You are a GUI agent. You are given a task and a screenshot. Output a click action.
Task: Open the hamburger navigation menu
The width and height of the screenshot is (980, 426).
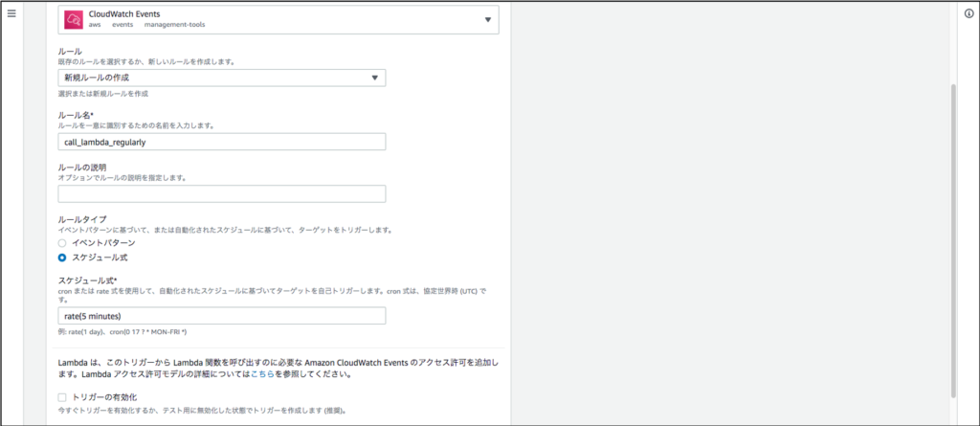click(x=11, y=14)
